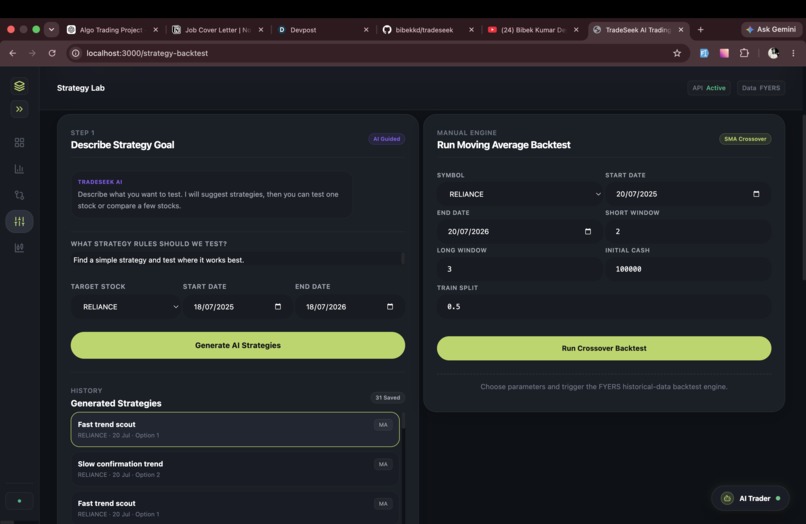Switch to the YouTube Bibek Kumar tab

pyautogui.click(x=533, y=30)
